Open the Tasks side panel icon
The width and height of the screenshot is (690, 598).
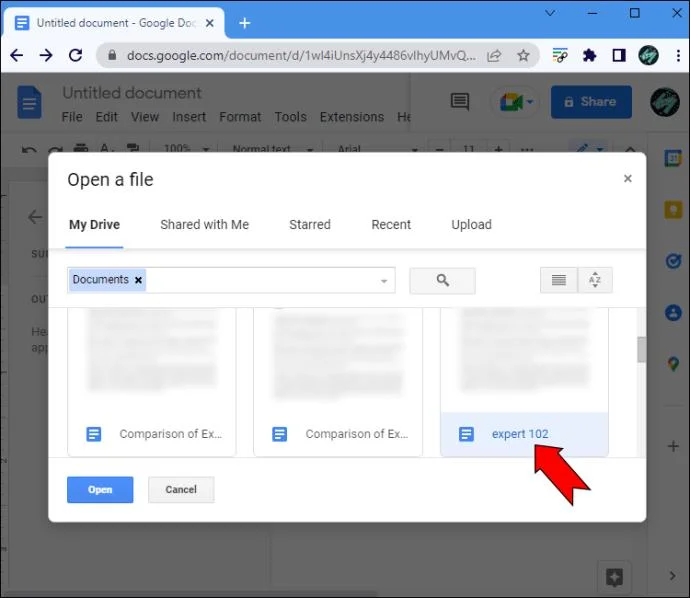(673, 261)
